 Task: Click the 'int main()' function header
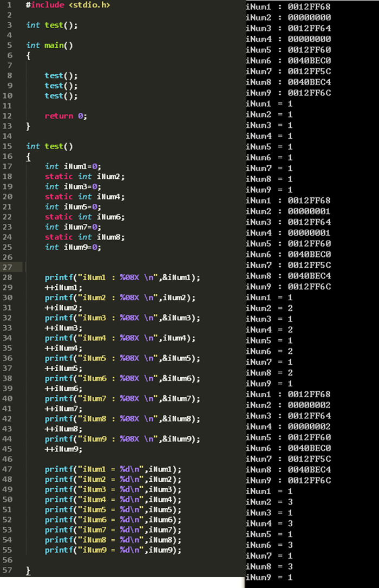tap(49, 46)
